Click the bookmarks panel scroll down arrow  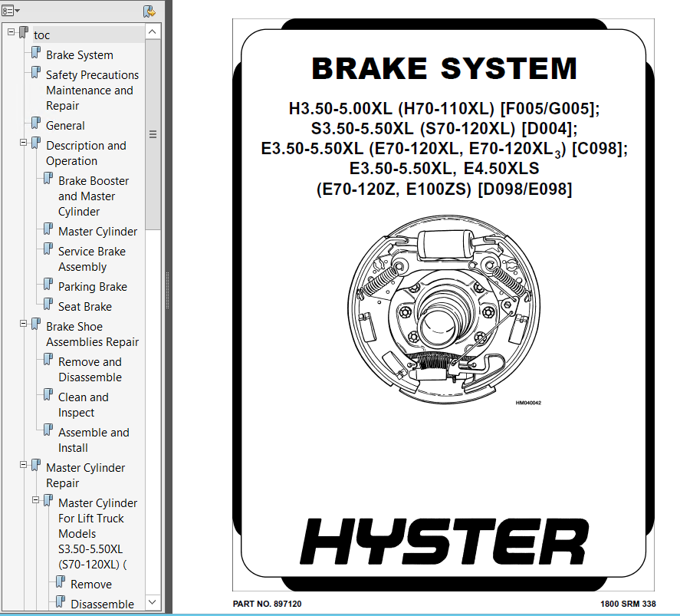153,602
